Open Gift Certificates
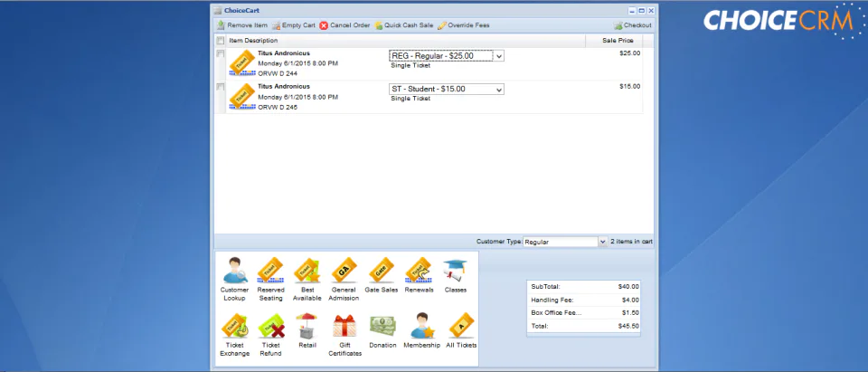This screenshot has width=868, height=372. point(344,335)
